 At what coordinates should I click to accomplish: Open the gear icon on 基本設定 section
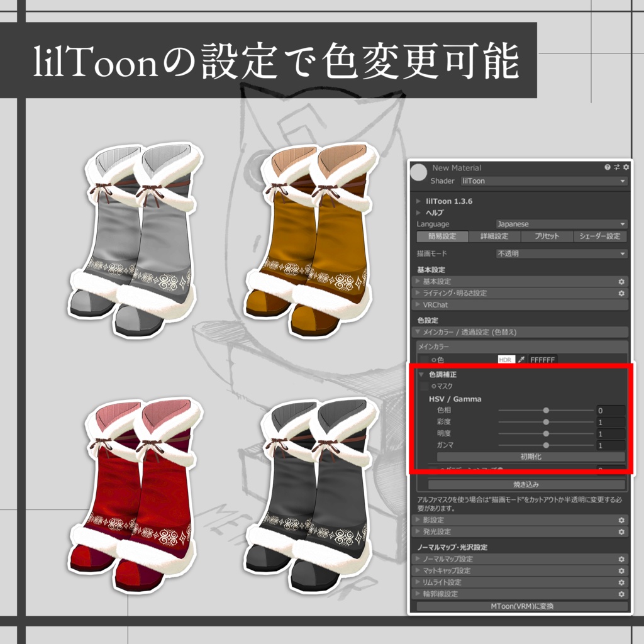click(x=621, y=281)
